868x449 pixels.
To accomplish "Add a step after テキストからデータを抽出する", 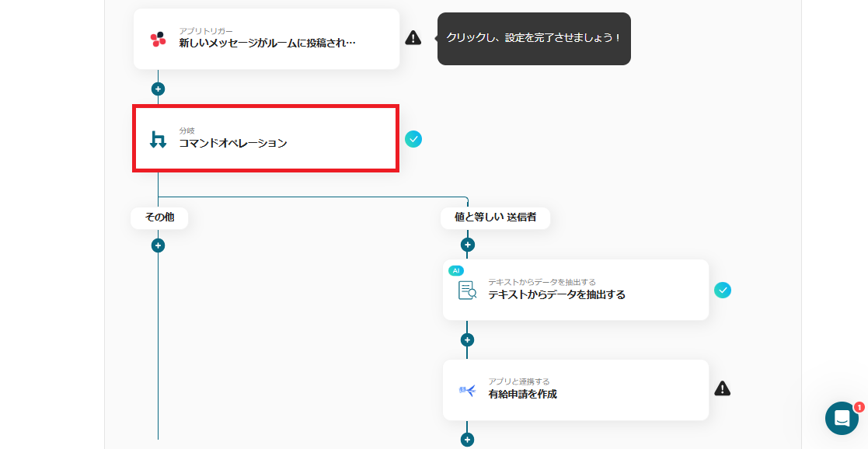I will 468,340.
